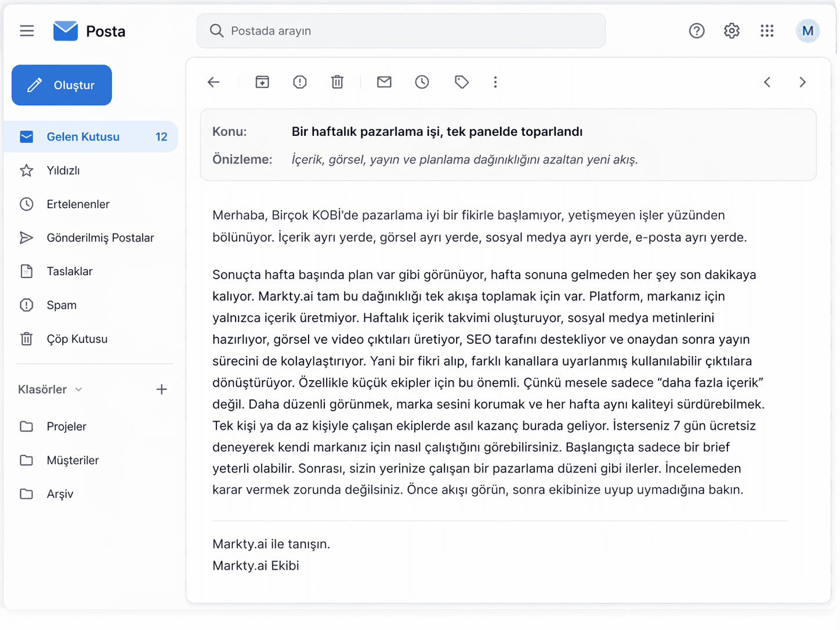Snooze this email with the clock icon
The image size is (840, 630).
click(421, 82)
